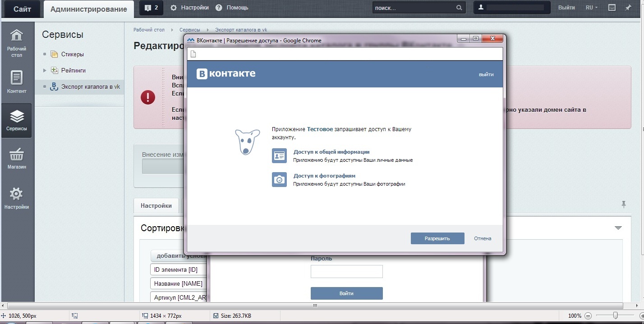Click the выйти link in VK header
The image size is (644, 324).
click(x=486, y=74)
